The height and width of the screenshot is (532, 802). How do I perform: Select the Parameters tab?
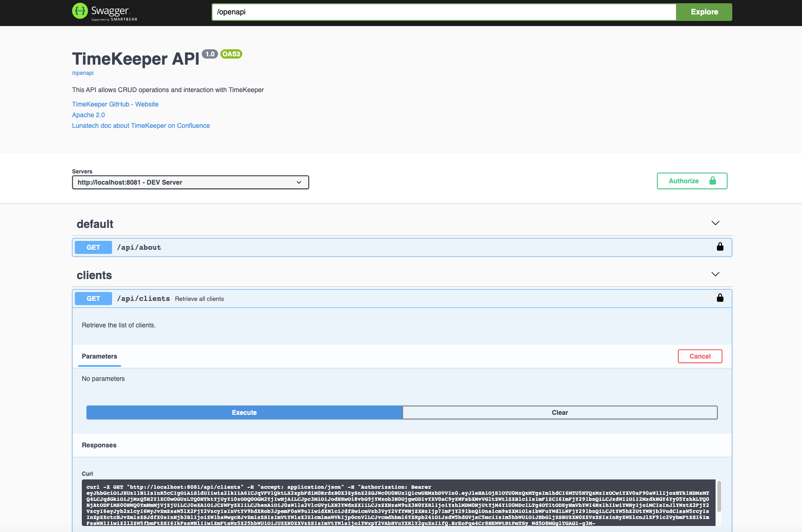99,356
